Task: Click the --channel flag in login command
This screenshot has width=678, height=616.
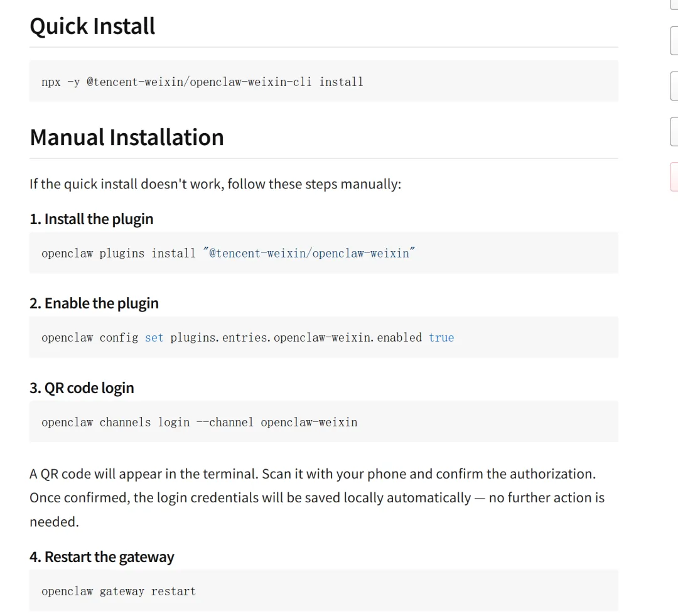Action: point(225,422)
